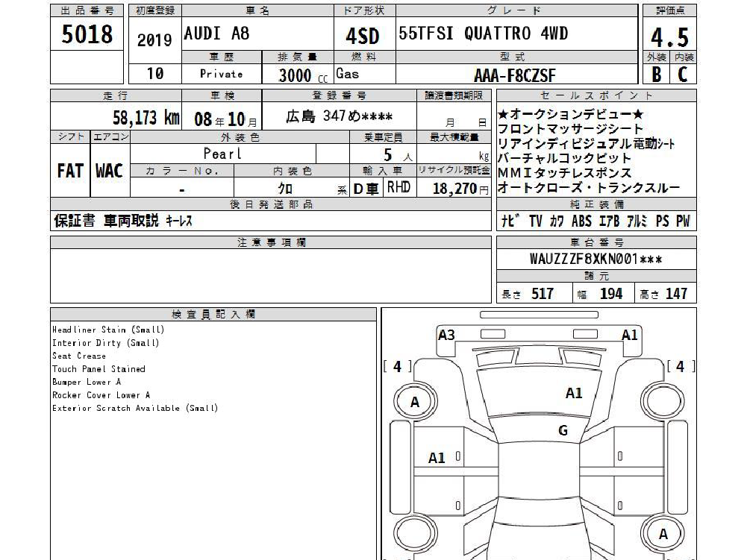Click the lot number 5018
Image resolution: width=747 pixels, height=560 pixels.
coord(87,34)
